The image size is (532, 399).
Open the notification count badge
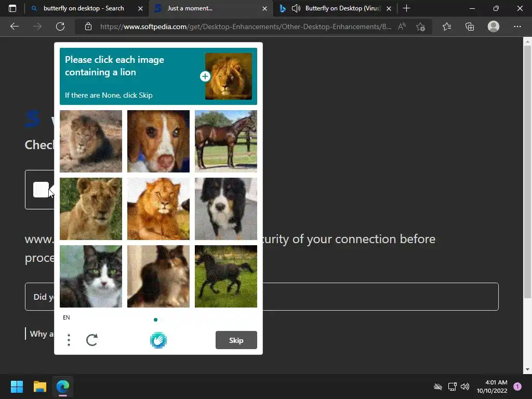pos(517,387)
